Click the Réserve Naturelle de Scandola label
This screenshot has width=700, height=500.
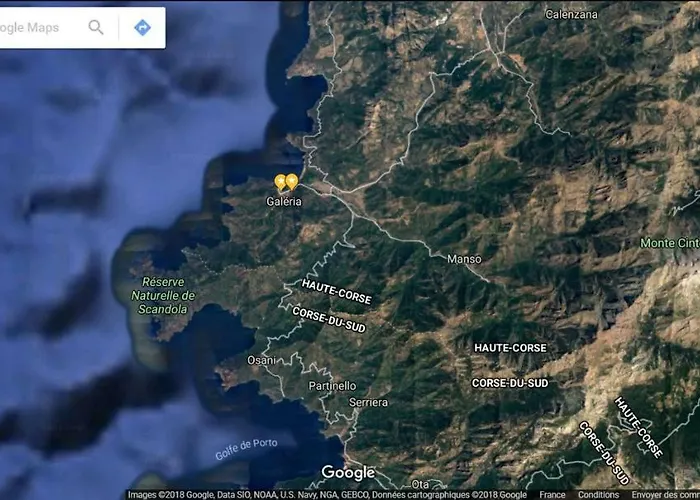164,295
